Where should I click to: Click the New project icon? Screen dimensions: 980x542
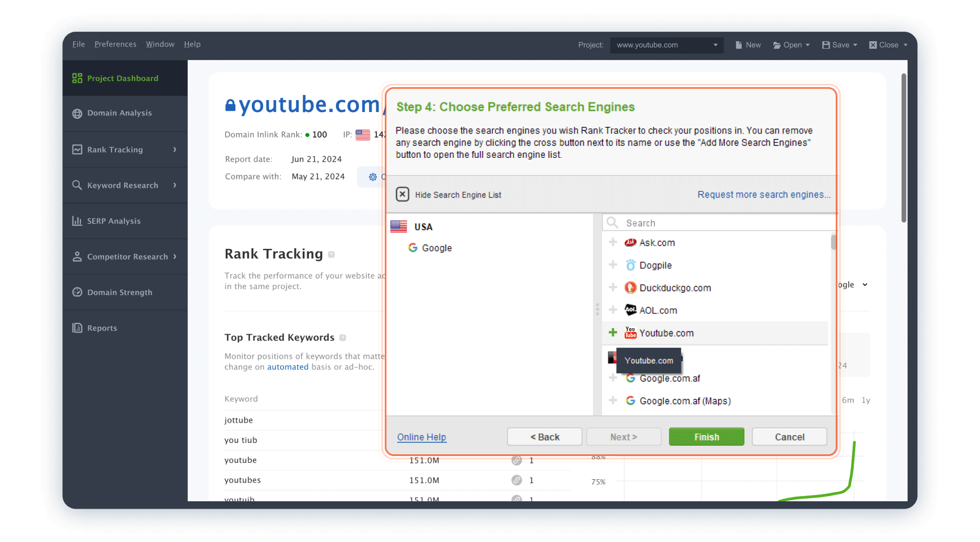(738, 45)
